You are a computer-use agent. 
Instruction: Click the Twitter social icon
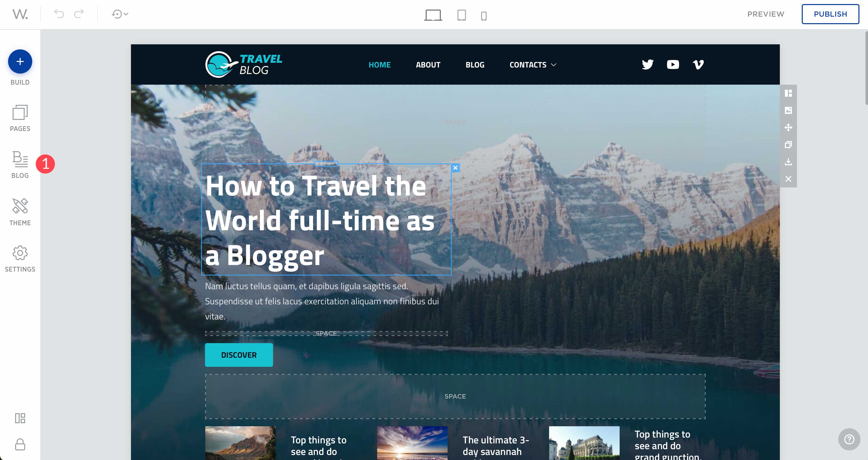tap(648, 64)
